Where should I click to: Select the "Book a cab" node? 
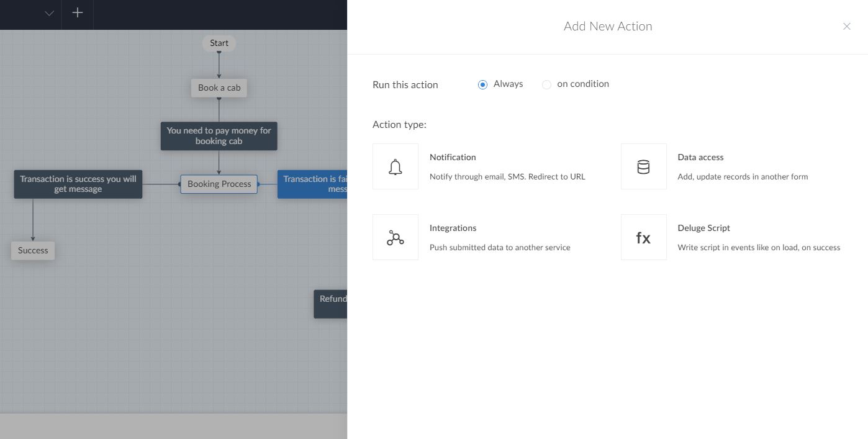point(219,88)
